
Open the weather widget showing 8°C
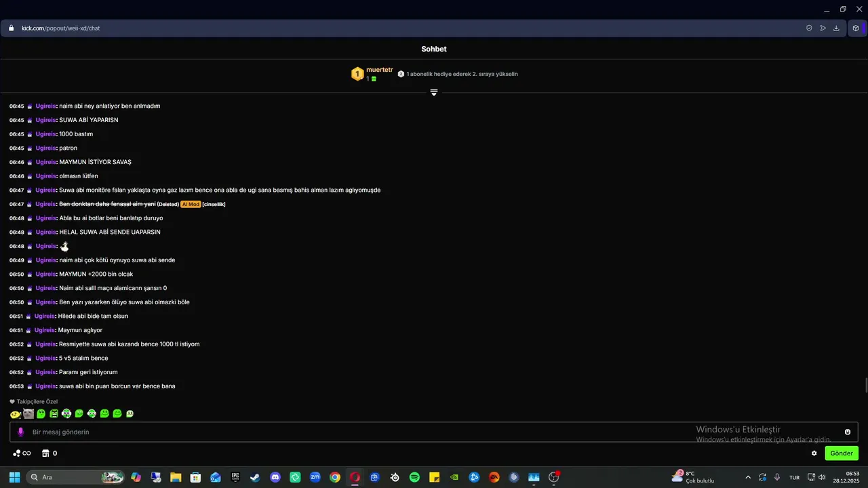pos(692,476)
